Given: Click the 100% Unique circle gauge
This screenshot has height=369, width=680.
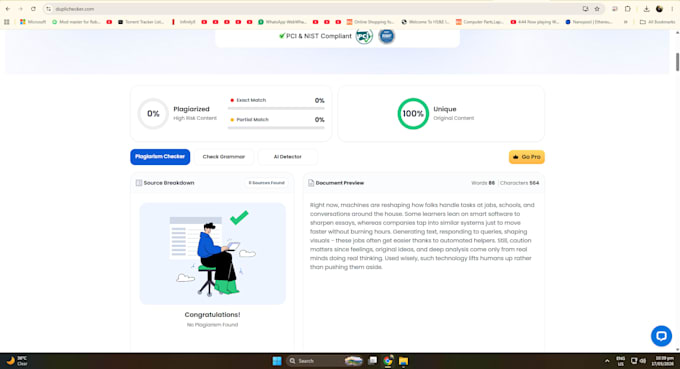Looking at the screenshot, I should point(413,114).
